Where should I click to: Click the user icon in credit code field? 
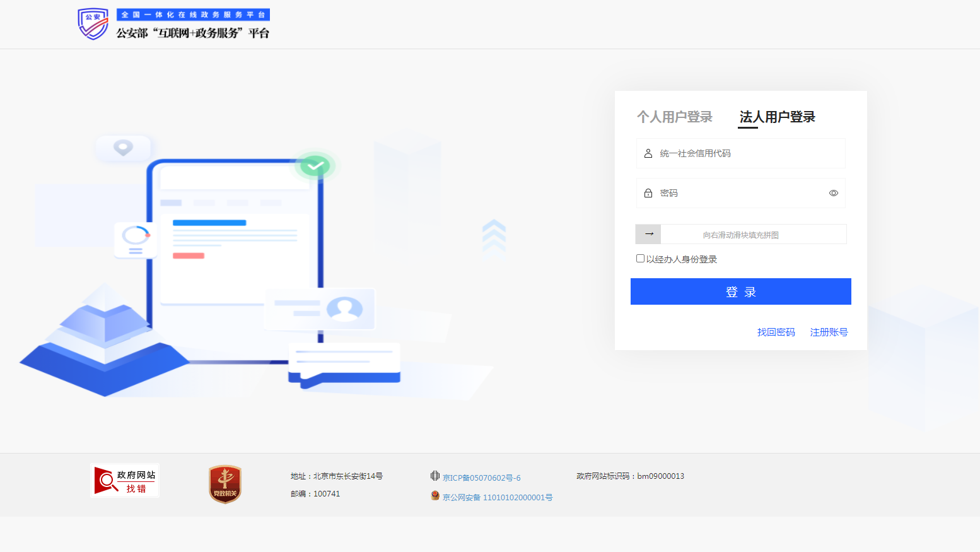(x=648, y=153)
